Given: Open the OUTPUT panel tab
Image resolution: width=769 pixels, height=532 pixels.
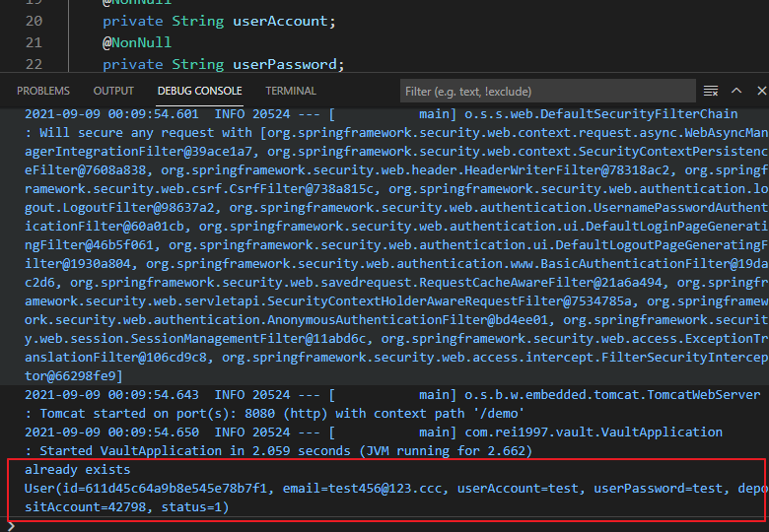Looking at the screenshot, I should pos(113,91).
